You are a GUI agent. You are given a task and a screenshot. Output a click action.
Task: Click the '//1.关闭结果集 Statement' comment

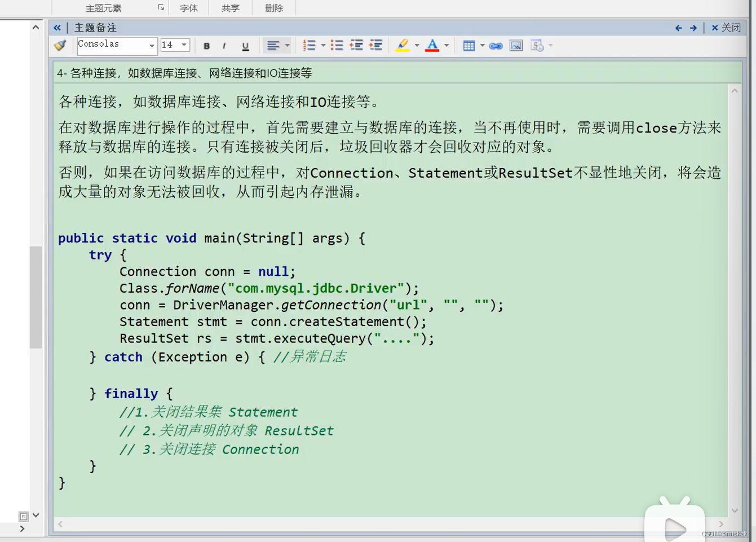pyautogui.click(x=208, y=412)
